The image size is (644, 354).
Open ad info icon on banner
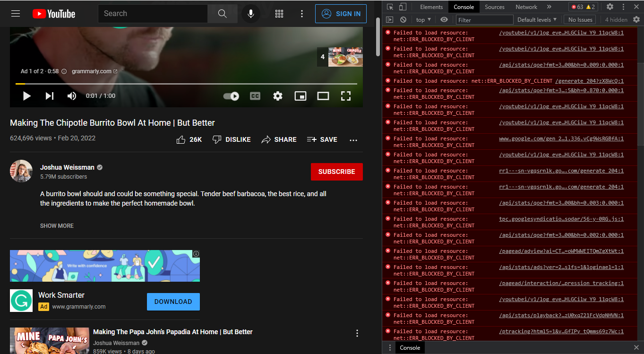(196, 254)
